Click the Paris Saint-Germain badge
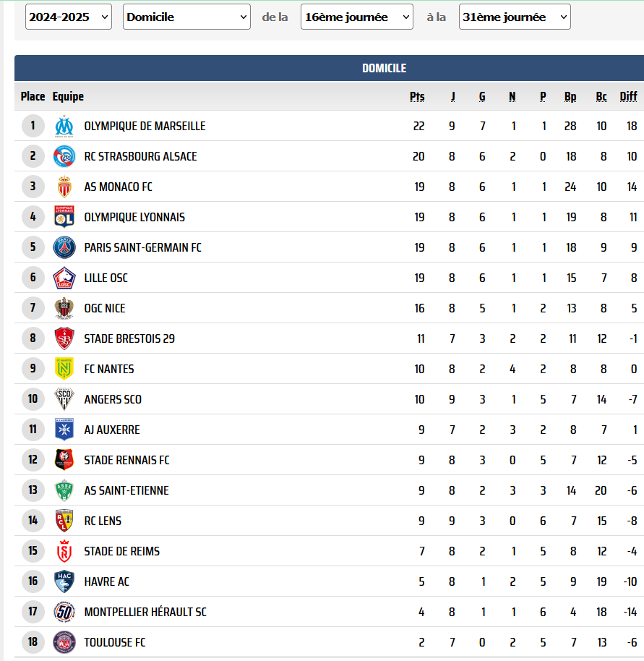 click(x=64, y=247)
